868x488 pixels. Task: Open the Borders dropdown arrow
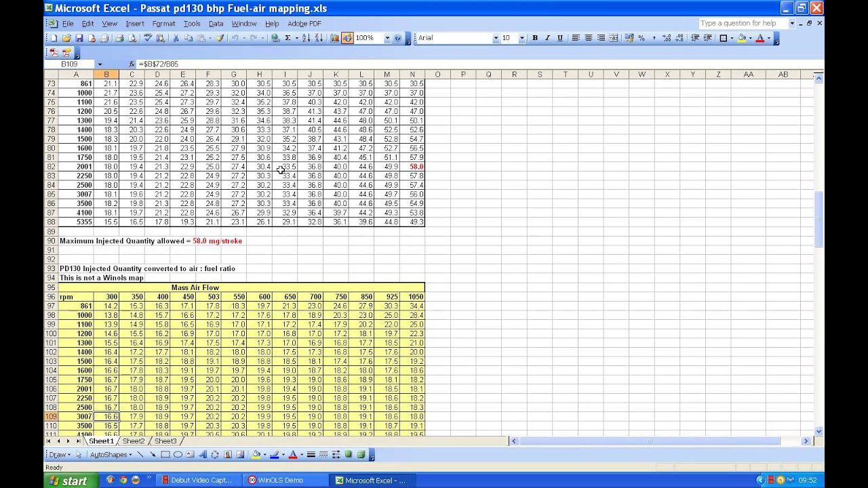pos(732,38)
